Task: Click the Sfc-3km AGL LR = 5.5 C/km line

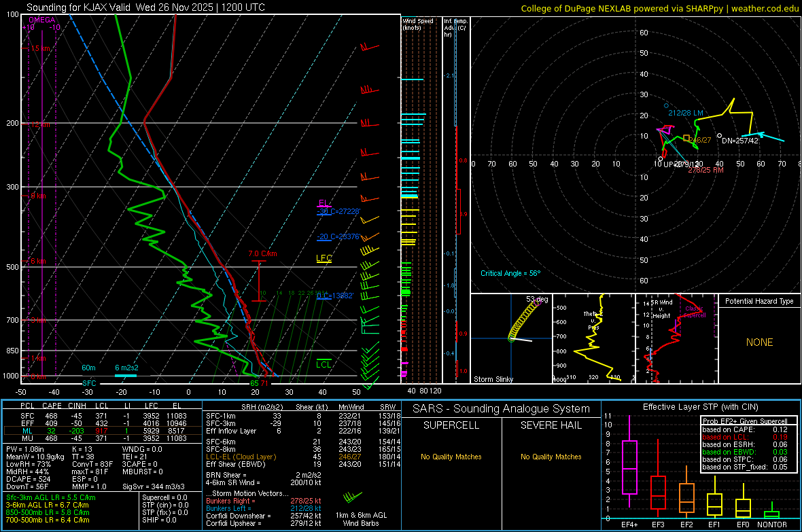Action: tap(51, 497)
